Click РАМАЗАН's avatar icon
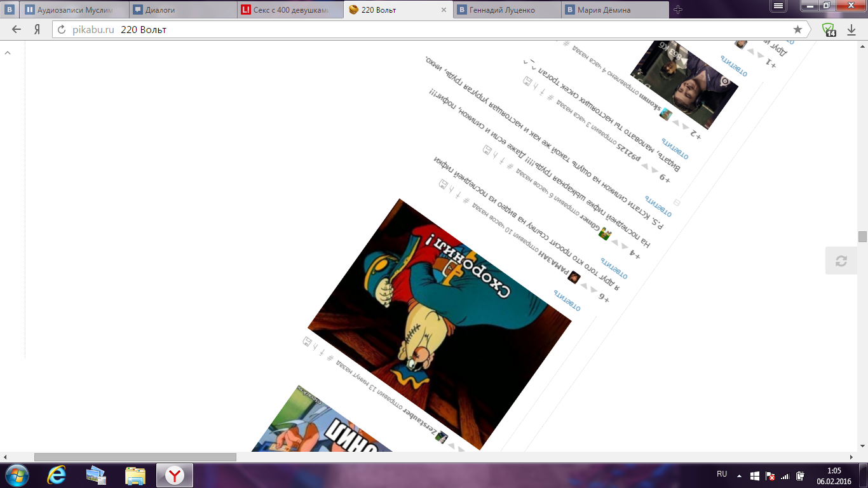The width and height of the screenshot is (868, 488). pyautogui.click(x=574, y=277)
